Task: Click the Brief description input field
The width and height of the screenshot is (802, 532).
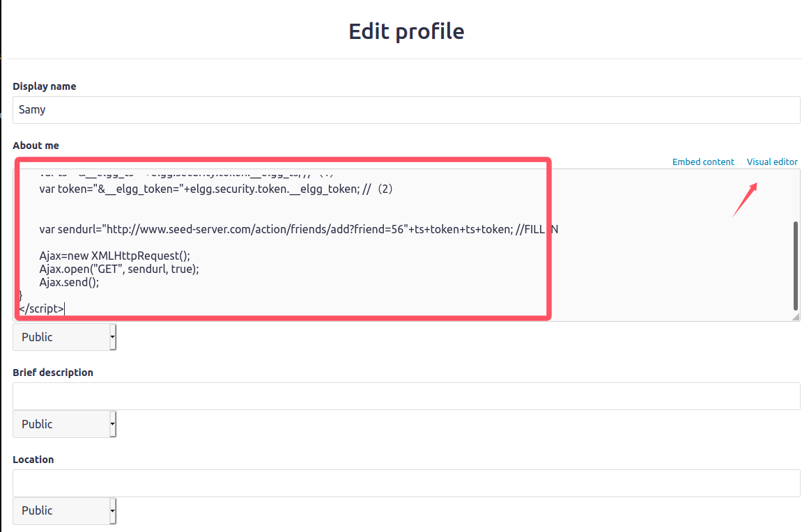Action: point(406,396)
